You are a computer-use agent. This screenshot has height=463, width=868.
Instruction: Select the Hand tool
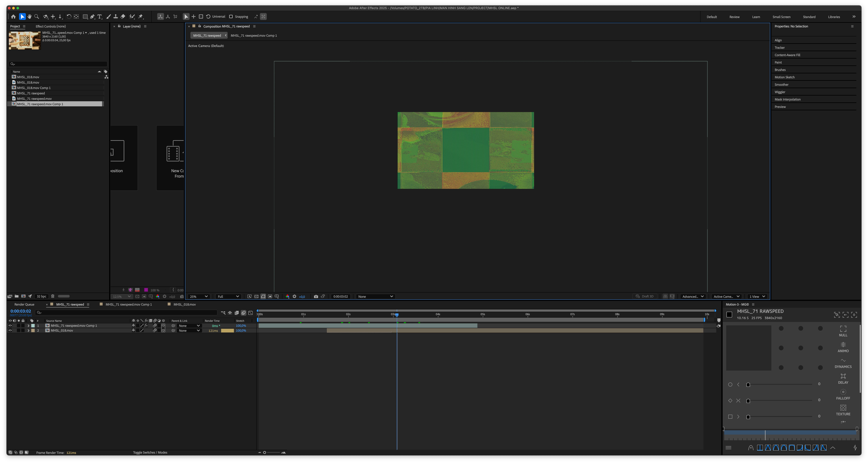(x=30, y=16)
